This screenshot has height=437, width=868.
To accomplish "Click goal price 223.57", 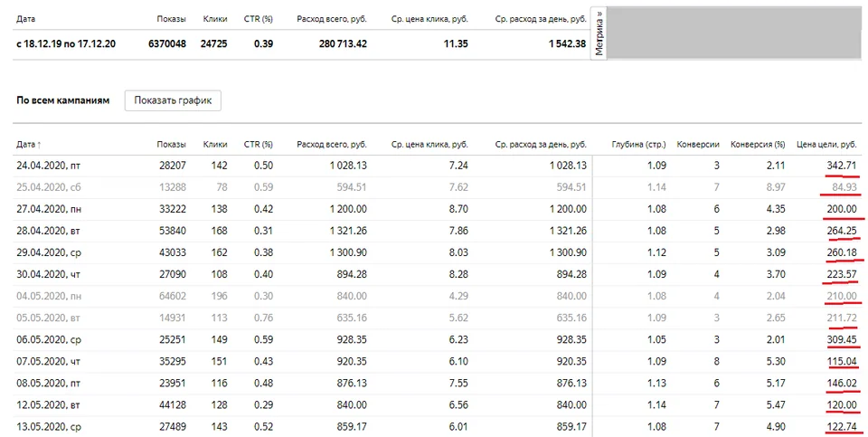I will [x=842, y=274].
